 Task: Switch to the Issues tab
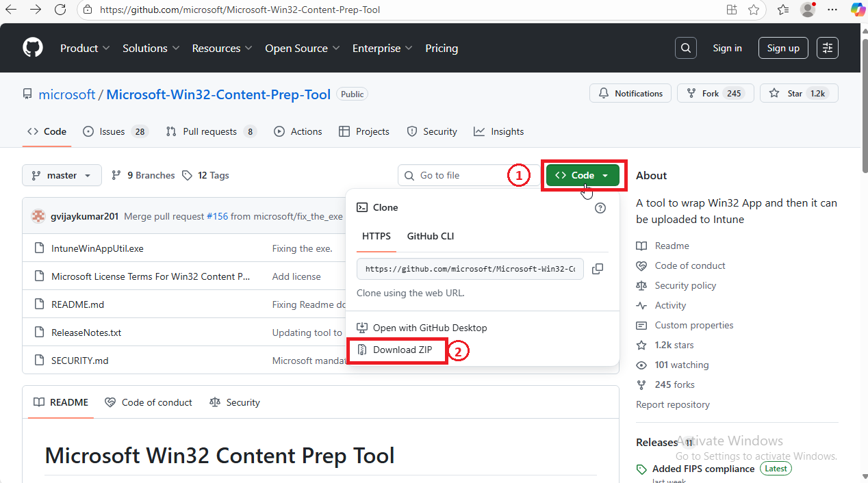click(115, 131)
